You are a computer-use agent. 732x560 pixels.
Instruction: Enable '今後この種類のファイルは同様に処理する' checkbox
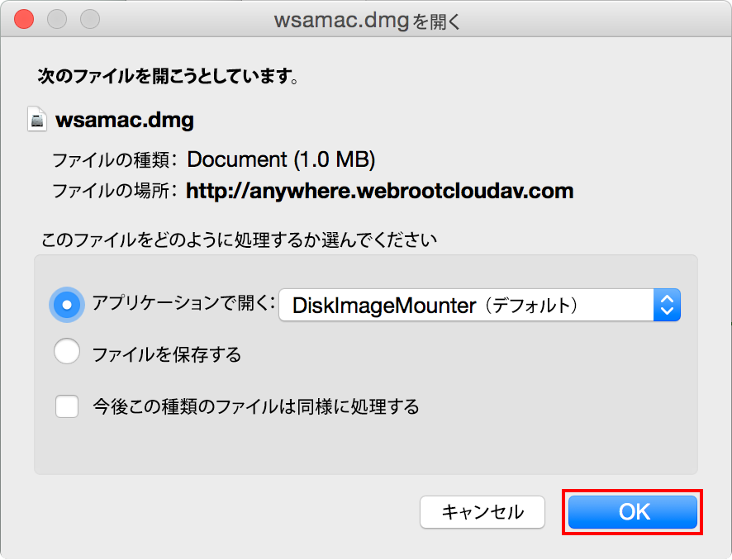click(x=67, y=406)
